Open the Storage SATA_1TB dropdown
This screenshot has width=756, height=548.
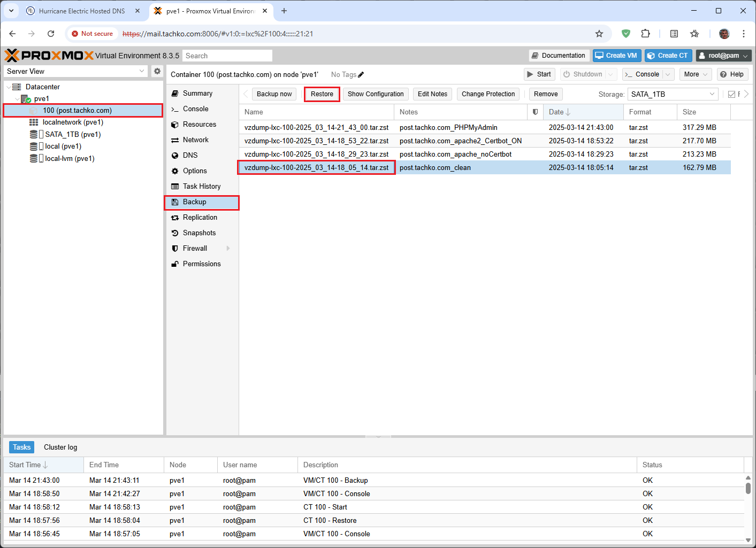pos(673,94)
